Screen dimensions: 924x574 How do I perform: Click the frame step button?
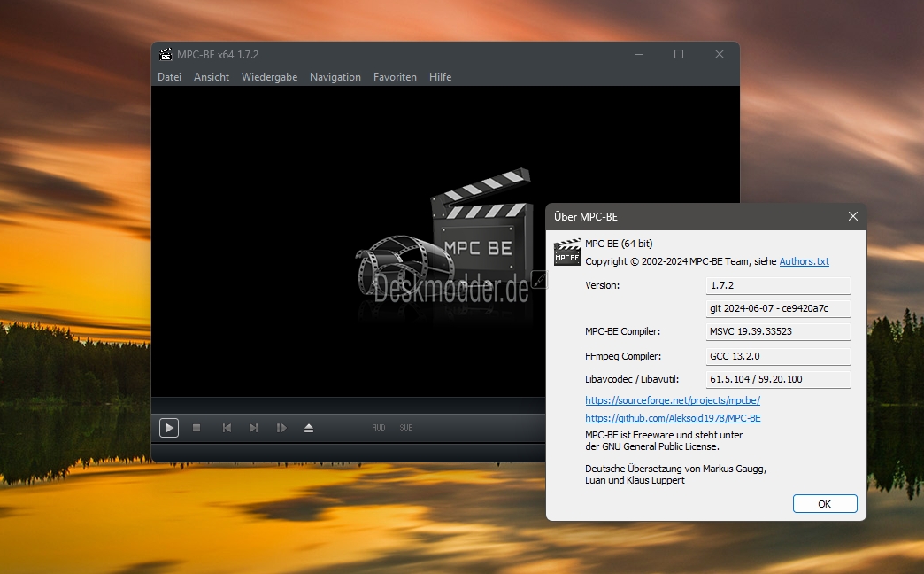pos(281,428)
